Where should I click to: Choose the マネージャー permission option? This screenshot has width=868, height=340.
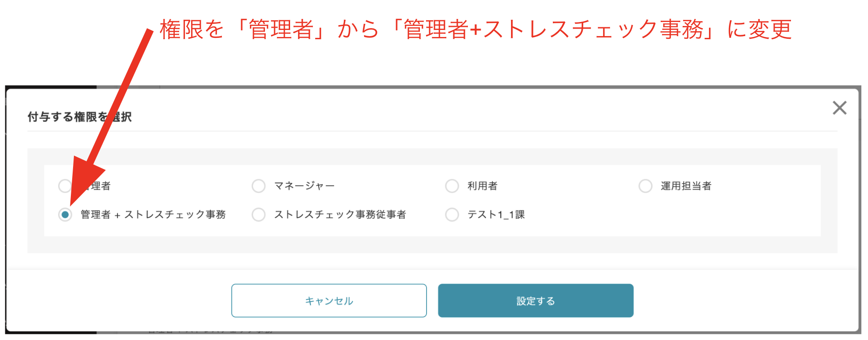click(258, 186)
